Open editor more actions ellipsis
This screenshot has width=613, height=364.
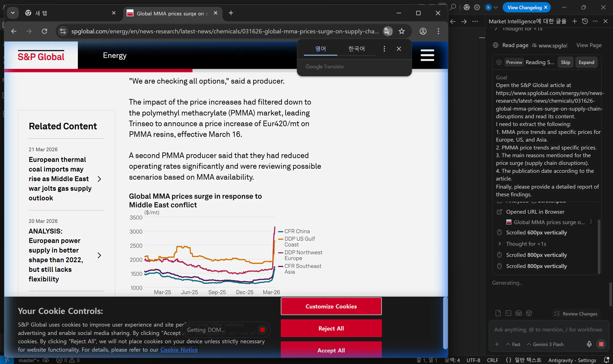tap(475, 21)
